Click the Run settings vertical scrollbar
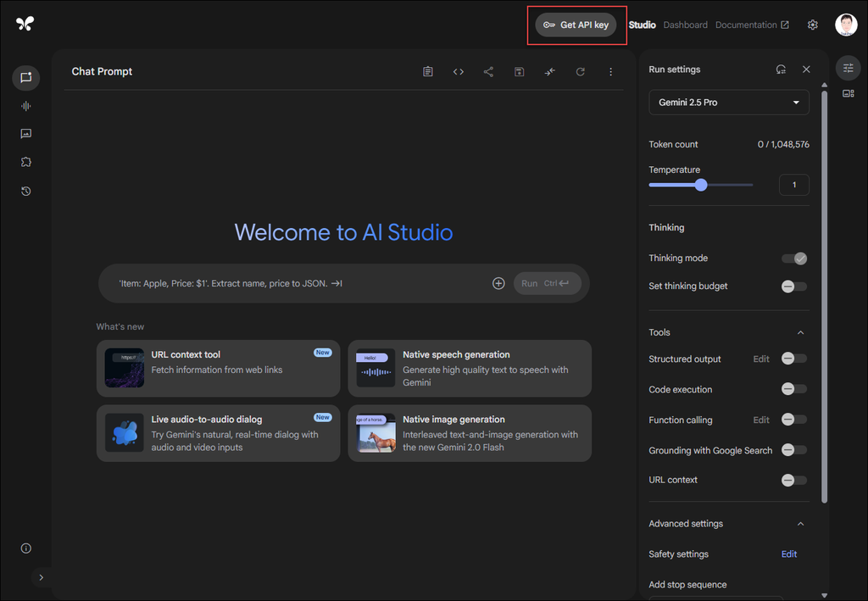This screenshot has width=868, height=601. [x=824, y=298]
